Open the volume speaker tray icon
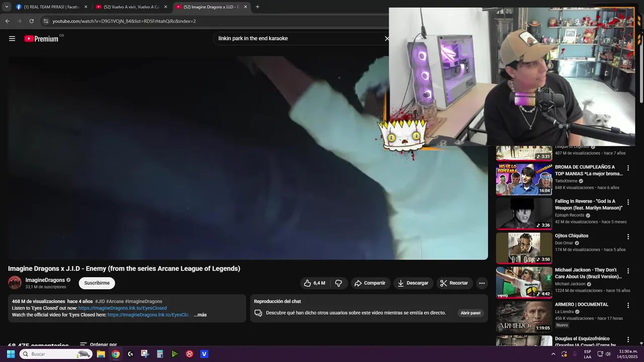Viewport: 644px width, 362px height. click(x=608, y=354)
